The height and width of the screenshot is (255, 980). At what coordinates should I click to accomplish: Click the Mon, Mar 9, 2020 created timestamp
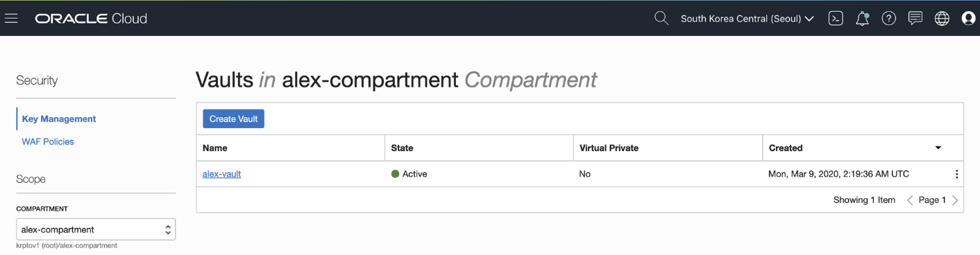[x=838, y=174]
